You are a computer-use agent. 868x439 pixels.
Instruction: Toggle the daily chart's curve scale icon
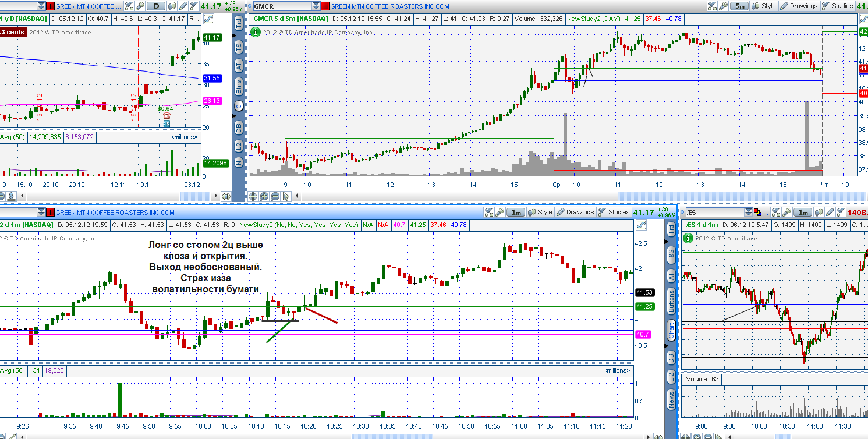click(x=208, y=19)
